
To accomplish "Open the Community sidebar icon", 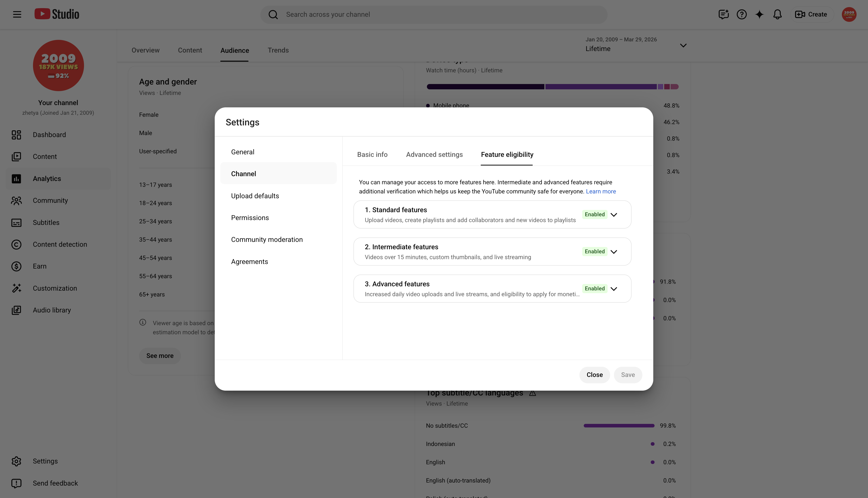I will point(16,201).
